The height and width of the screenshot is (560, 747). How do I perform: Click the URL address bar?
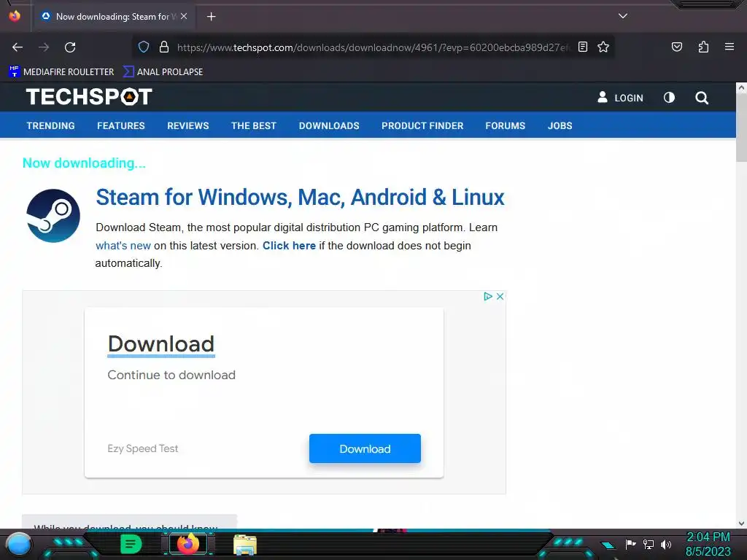tap(373, 47)
